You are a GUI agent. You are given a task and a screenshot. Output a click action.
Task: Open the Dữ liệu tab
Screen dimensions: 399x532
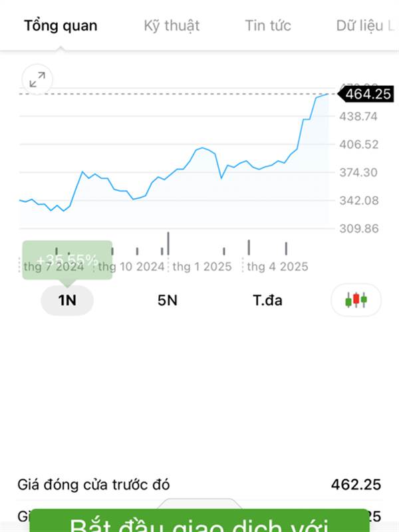[365, 26]
